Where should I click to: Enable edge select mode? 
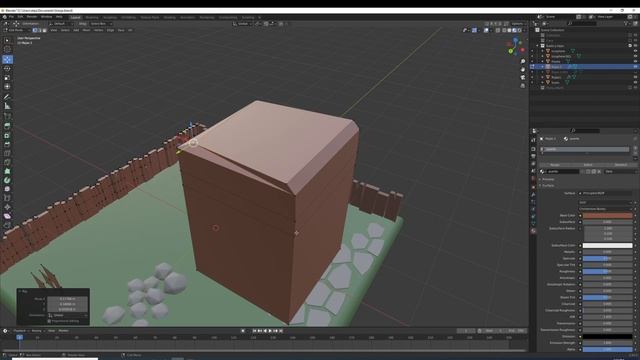click(x=40, y=30)
